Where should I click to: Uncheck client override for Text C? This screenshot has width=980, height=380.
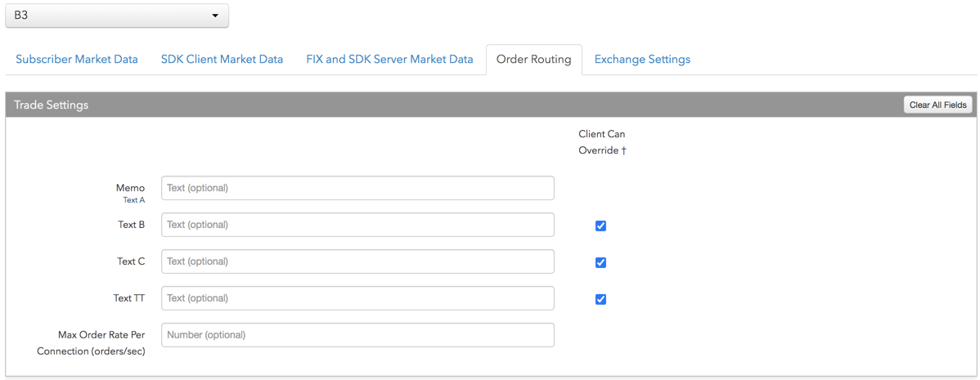(x=600, y=262)
